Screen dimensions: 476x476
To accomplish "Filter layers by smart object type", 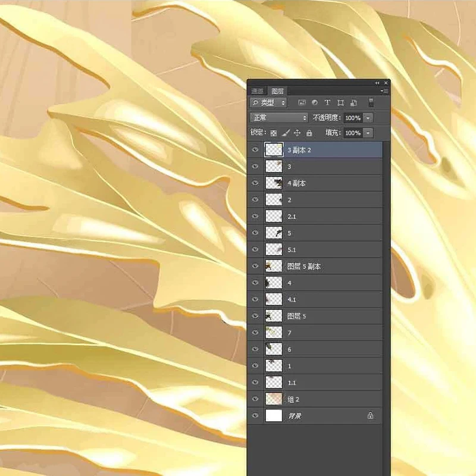I will 353,102.
